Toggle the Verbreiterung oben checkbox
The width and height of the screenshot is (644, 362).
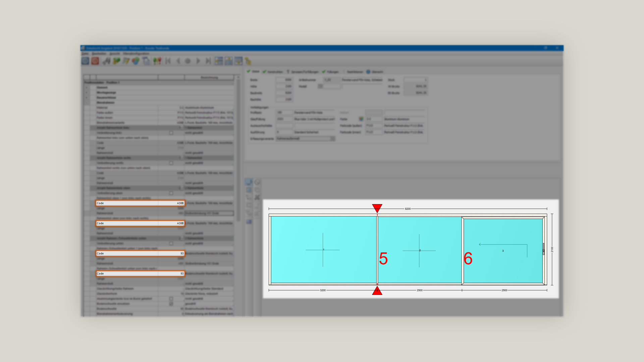171,193
